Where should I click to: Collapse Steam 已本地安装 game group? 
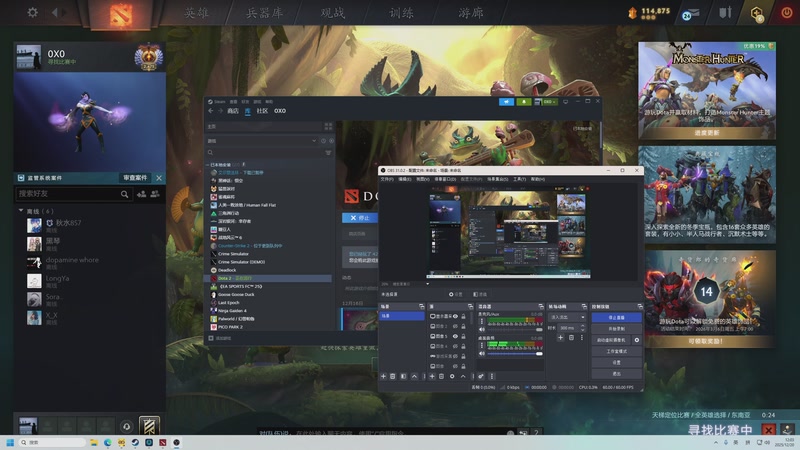click(x=208, y=165)
